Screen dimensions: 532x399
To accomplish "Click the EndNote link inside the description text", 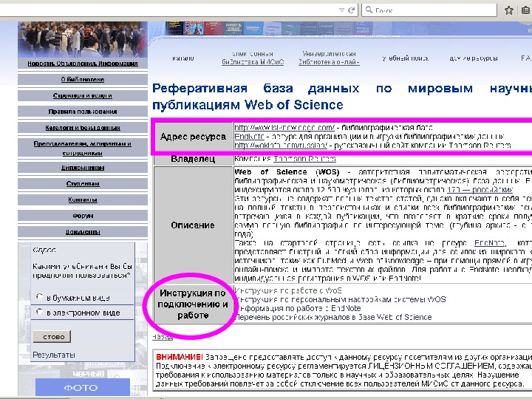I will pyautogui.click(x=490, y=242).
